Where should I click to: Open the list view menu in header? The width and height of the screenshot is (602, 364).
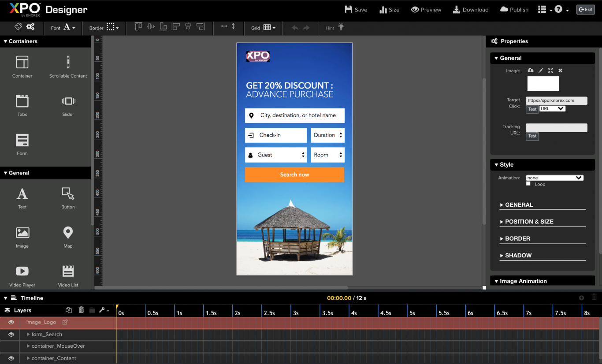[545, 10]
